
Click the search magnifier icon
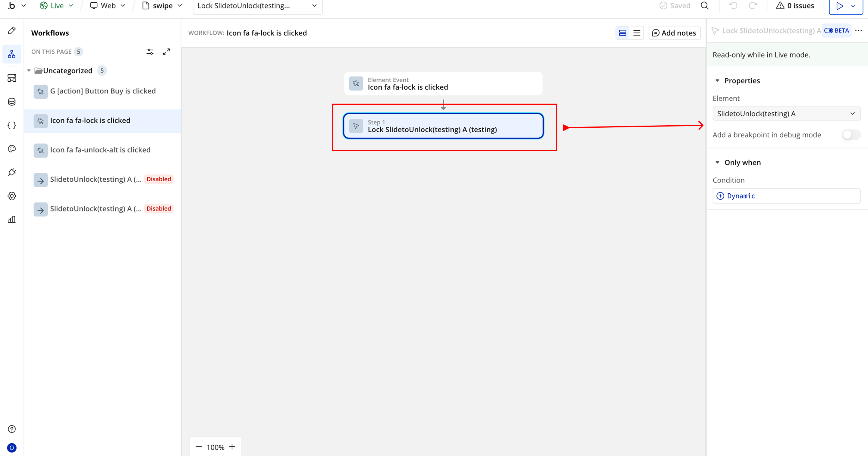pos(705,6)
